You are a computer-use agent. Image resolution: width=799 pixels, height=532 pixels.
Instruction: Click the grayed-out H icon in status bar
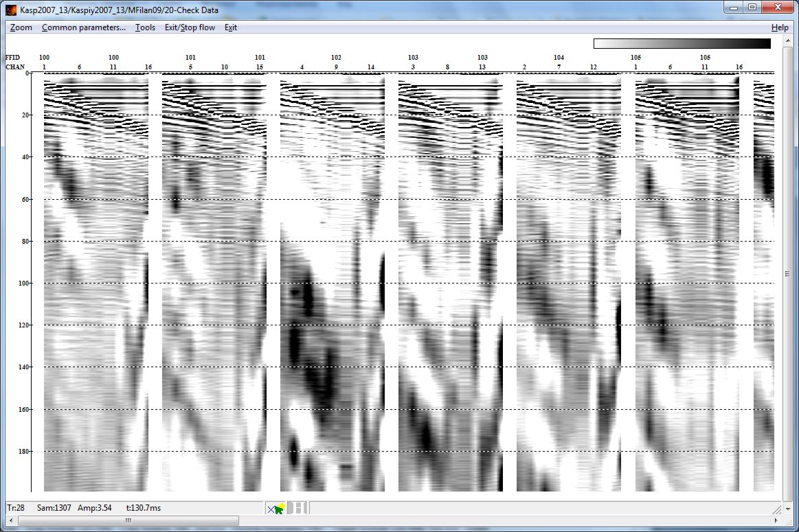pos(297,508)
